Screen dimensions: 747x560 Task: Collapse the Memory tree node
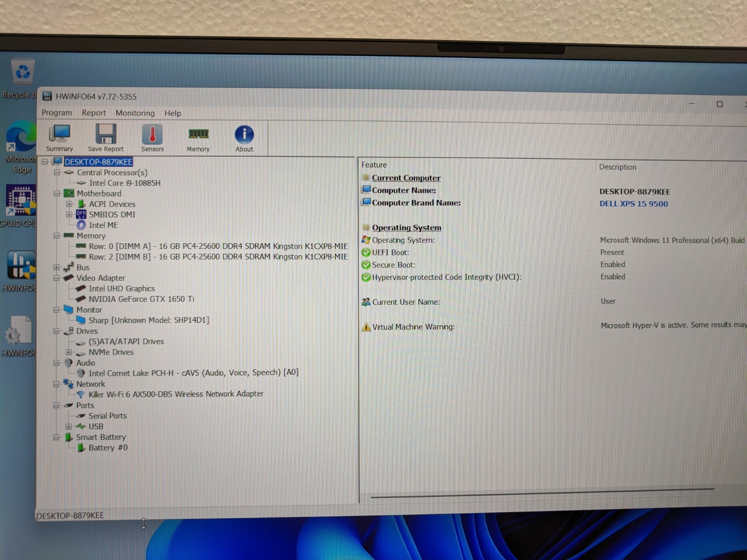(56, 236)
